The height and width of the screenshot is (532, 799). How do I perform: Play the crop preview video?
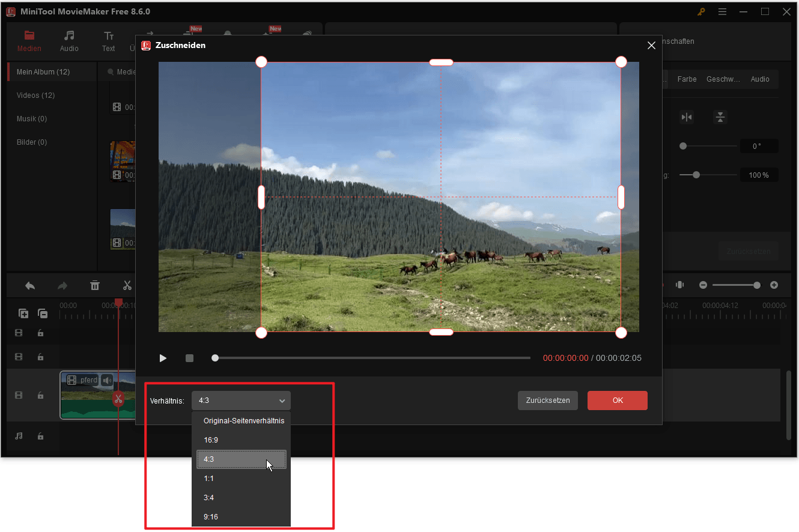point(163,358)
